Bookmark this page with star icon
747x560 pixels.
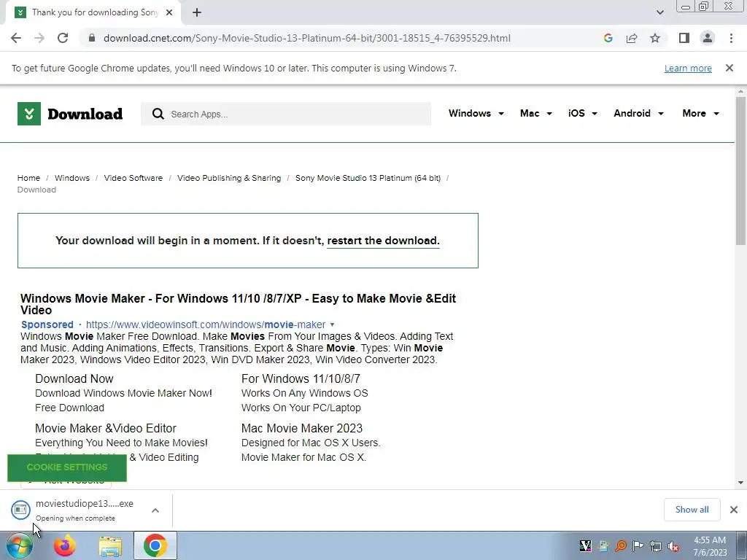tap(655, 38)
